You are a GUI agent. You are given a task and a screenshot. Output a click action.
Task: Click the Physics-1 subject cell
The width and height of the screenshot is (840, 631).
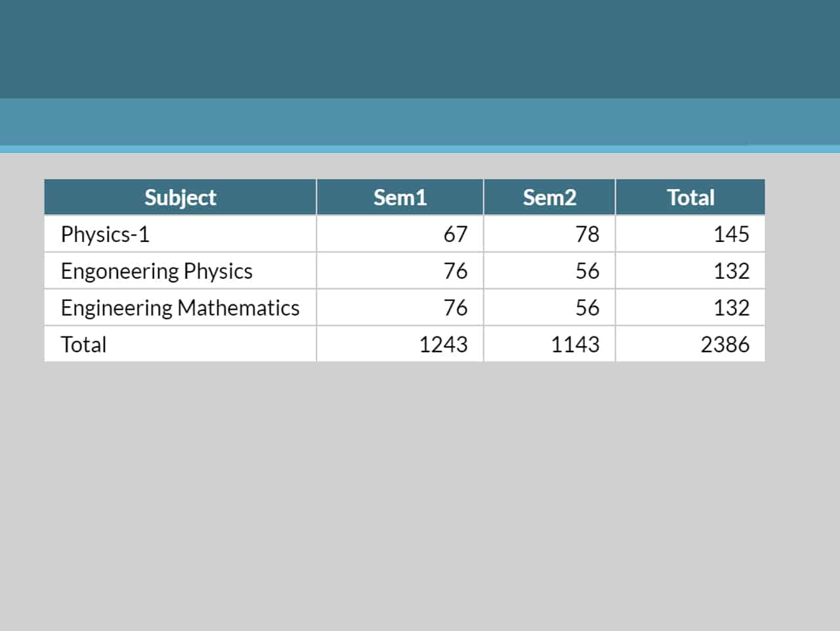click(x=105, y=234)
